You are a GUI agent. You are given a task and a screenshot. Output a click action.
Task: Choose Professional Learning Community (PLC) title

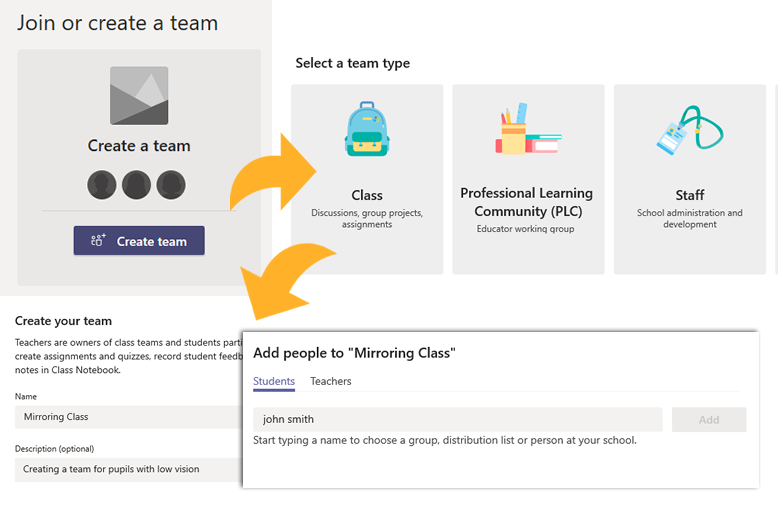click(527, 202)
